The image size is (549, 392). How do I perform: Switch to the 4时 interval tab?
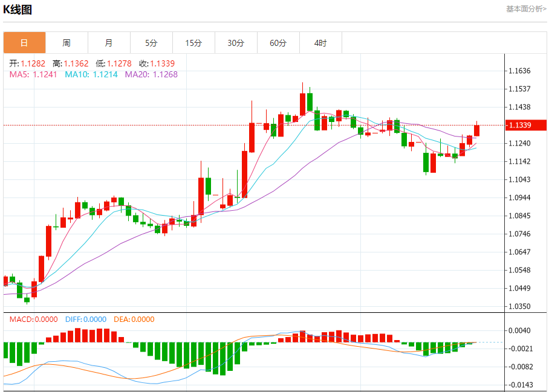(x=320, y=43)
